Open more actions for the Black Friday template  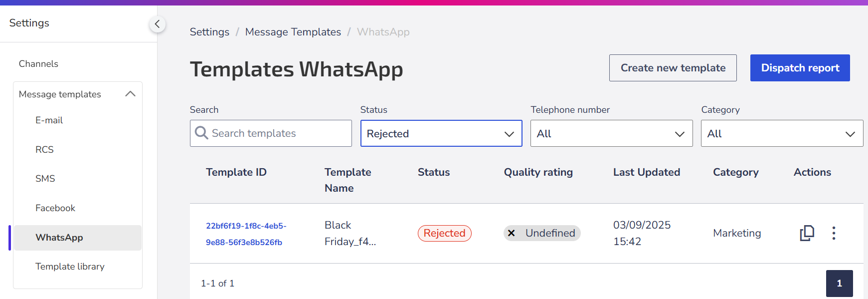pyautogui.click(x=834, y=233)
